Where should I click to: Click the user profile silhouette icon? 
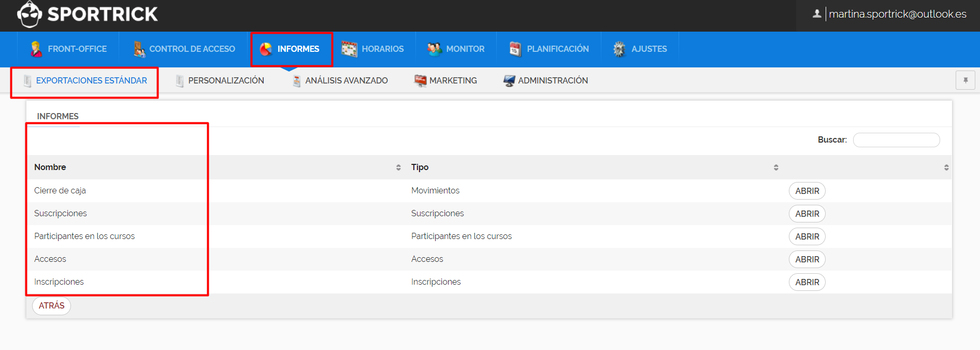tap(817, 14)
